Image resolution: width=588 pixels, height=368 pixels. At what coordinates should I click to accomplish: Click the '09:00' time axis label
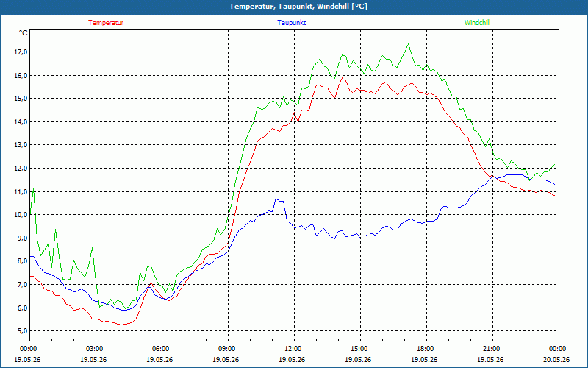tap(226, 349)
